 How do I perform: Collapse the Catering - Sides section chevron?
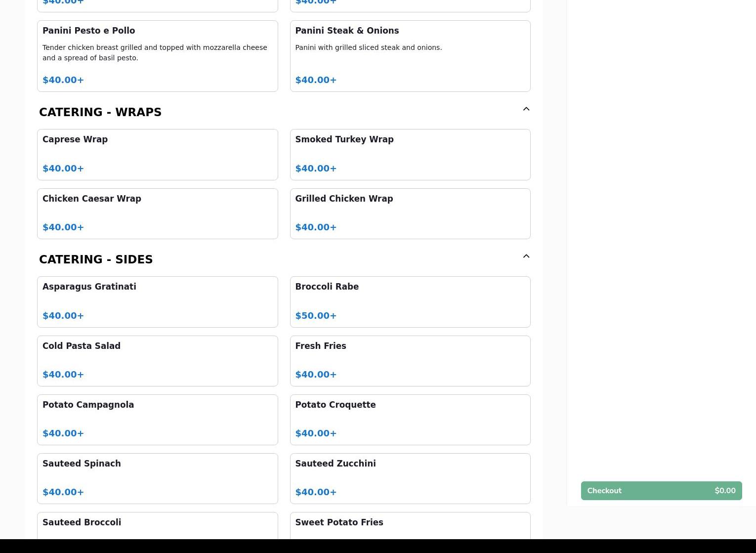tap(526, 256)
